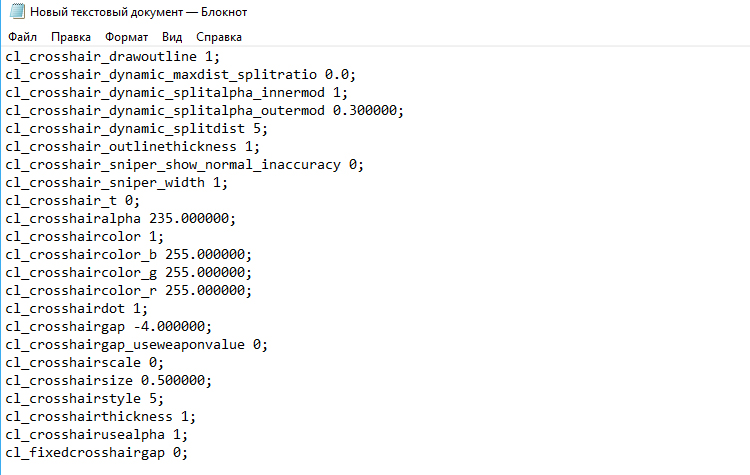Image resolution: width=750 pixels, height=475 pixels.
Task: Place cursor in cl_crosshair_drawoutline line
Action: (x=113, y=56)
